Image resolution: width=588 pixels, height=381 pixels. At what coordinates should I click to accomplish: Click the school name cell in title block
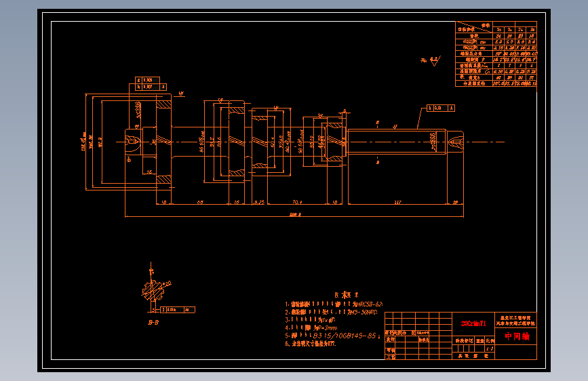coord(516,320)
